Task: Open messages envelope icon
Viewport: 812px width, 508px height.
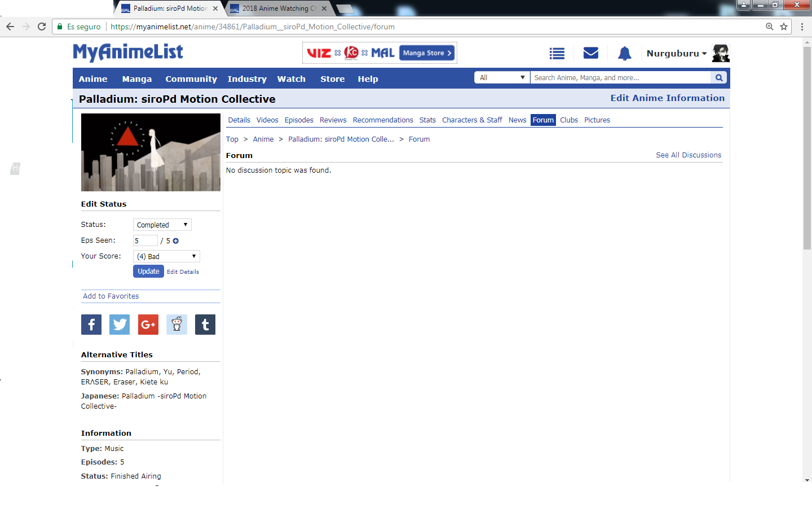Action: [591, 53]
